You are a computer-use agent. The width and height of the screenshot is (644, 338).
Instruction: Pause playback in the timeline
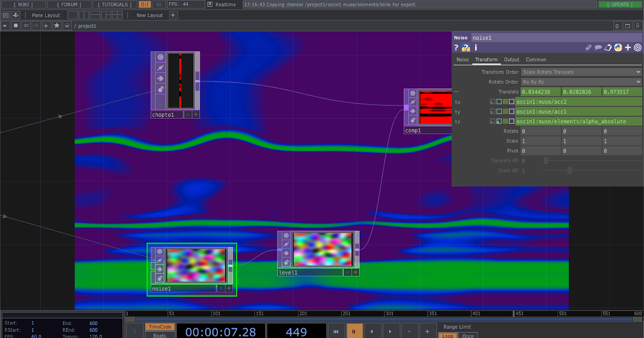pyautogui.click(x=354, y=330)
